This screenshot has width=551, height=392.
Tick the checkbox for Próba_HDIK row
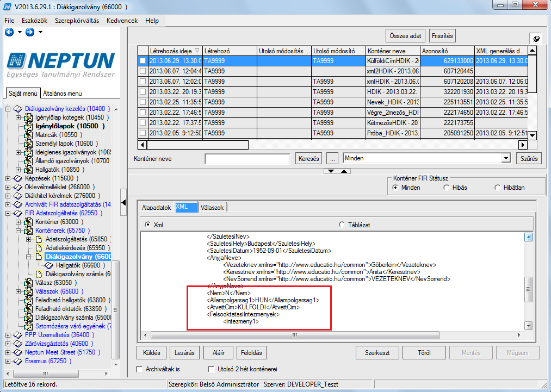tap(143, 133)
